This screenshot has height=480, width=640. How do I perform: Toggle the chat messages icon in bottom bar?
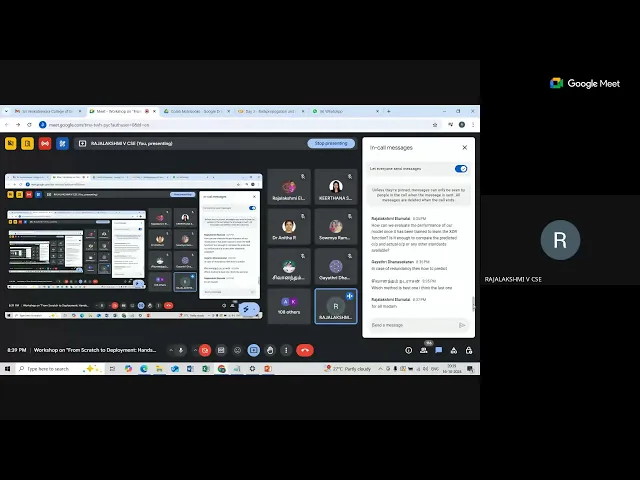tap(439, 350)
